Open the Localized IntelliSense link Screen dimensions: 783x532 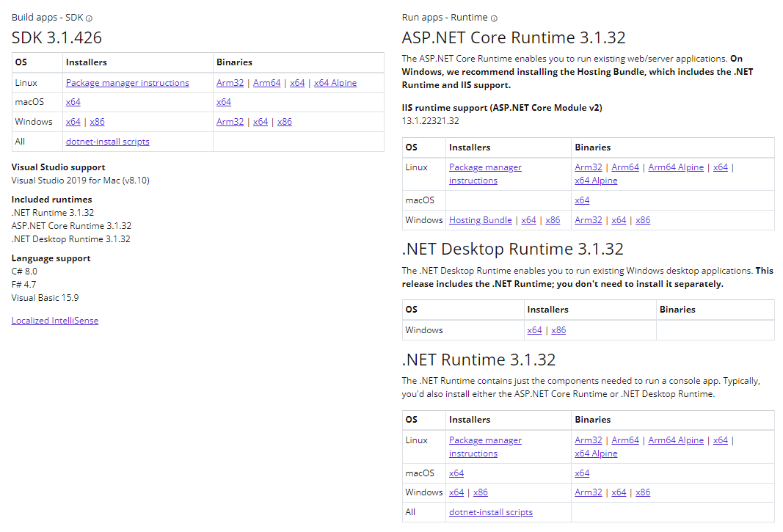pyautogui.click(x=55, y=321)
